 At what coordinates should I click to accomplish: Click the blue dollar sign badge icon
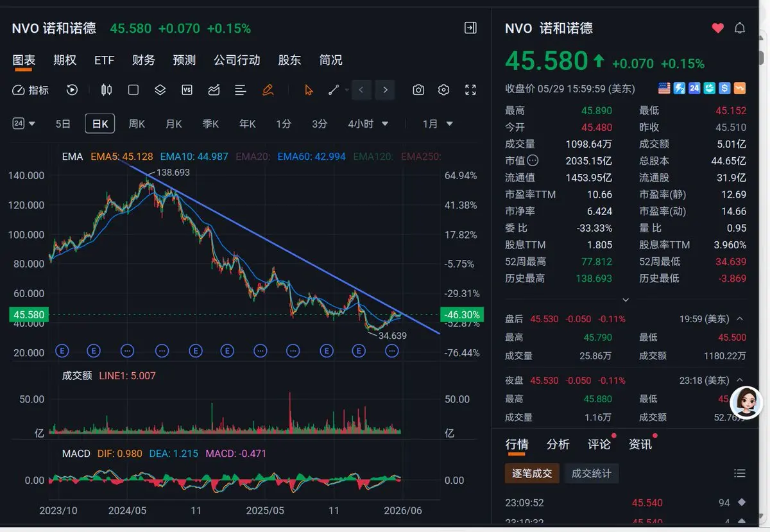pyautogui.click(x=725, y=88)
